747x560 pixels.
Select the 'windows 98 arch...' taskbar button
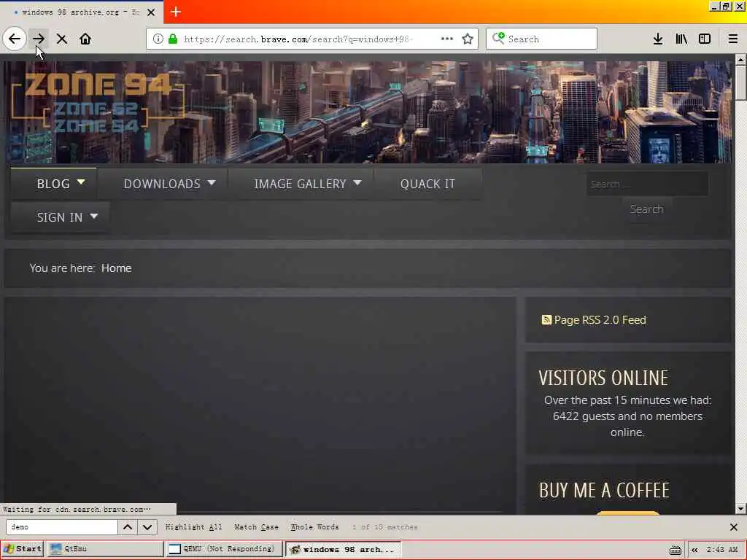(343, 549)
